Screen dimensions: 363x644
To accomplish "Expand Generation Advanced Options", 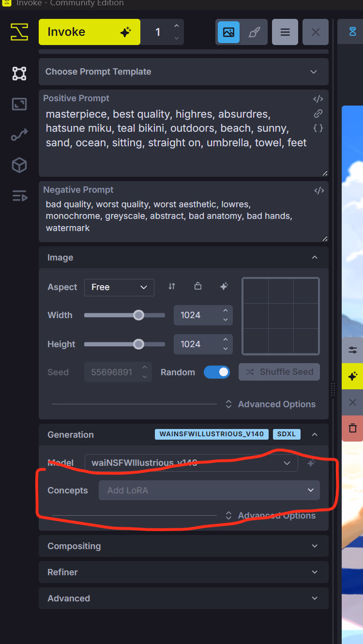I will (x=271, y=516).
